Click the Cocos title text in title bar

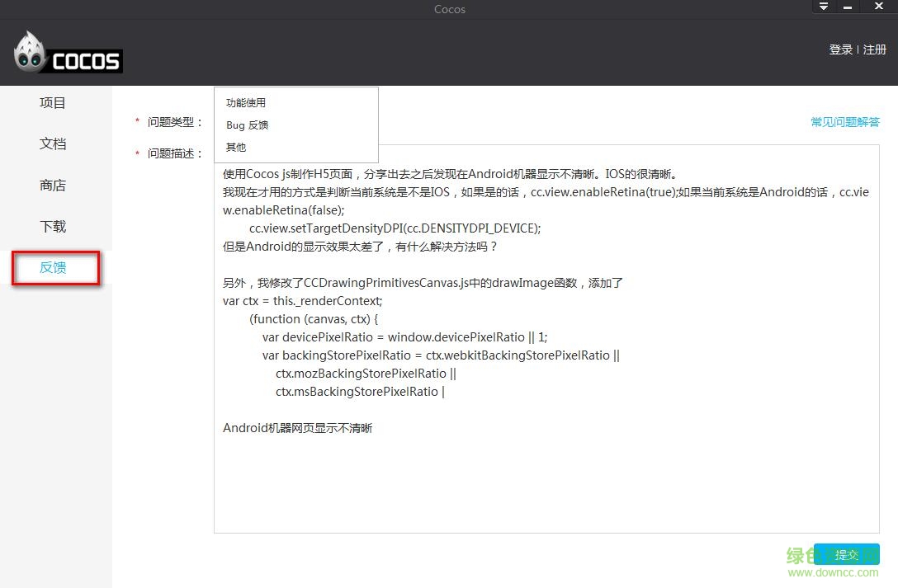point(449,9)
